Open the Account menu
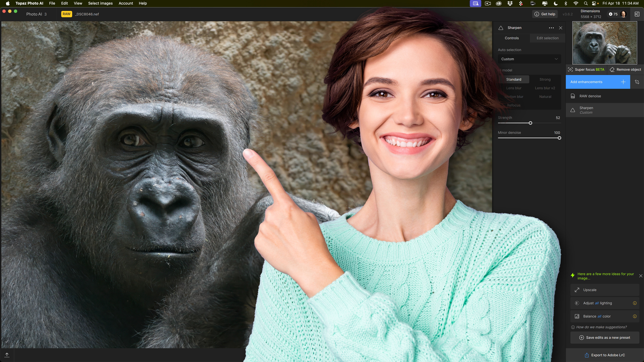Screen dimensions: 644x362 point(126,3)
